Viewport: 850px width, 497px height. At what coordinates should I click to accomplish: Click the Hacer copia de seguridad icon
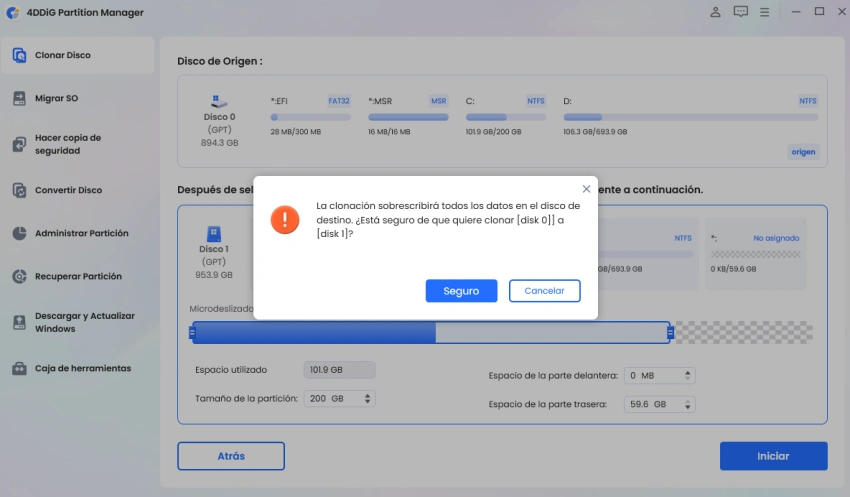(x=19, y=144)
